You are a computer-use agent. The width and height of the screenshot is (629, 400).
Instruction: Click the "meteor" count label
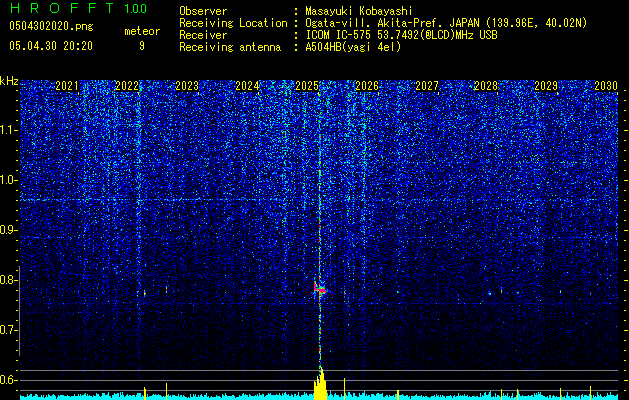142,31
